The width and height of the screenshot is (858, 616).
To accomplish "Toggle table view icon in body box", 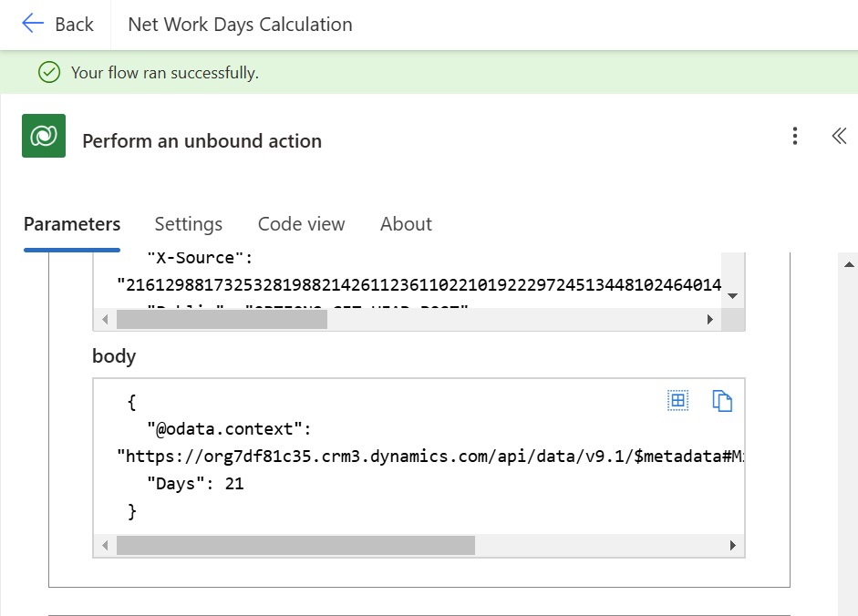I will coord(677,400).
